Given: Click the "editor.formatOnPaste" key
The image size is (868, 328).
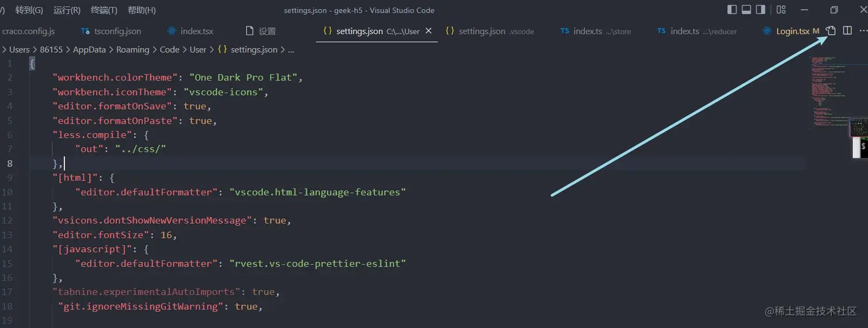Looking at the screenshot, I should 115,121.
